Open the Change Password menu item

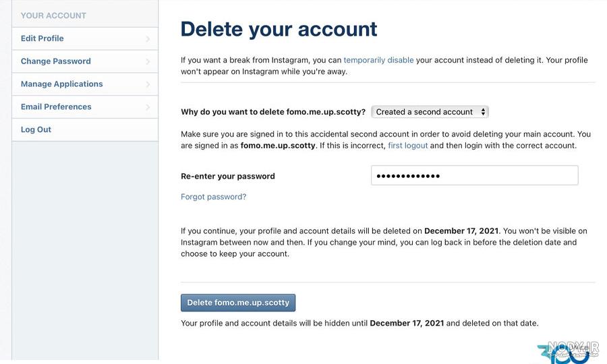point(85,61)
